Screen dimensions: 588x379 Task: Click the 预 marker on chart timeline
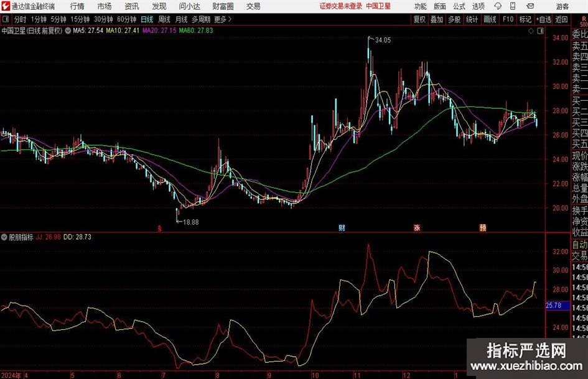click(483, 228)
